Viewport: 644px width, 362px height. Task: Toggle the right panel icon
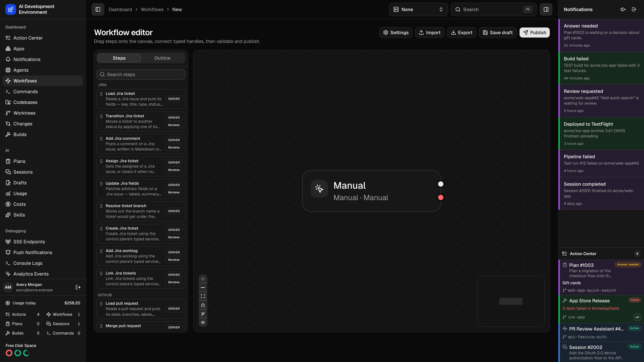[x=546, y=10]
